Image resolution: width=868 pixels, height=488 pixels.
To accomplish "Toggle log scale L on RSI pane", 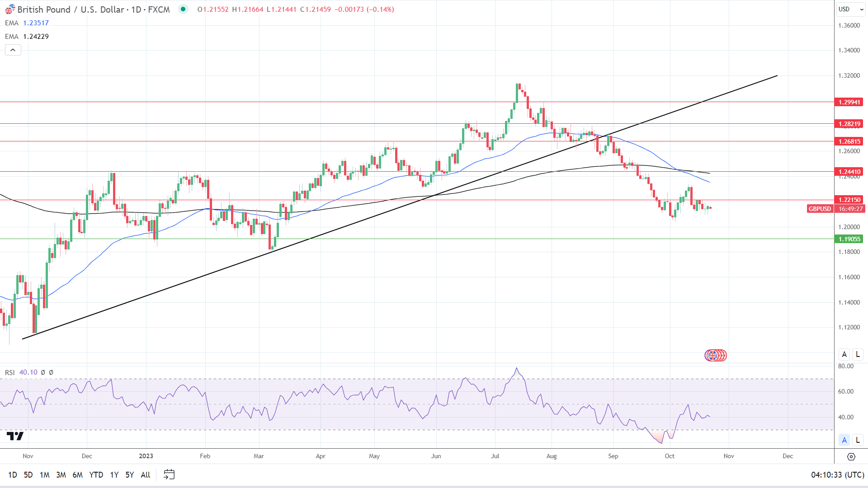I will (x=858, y=440).
